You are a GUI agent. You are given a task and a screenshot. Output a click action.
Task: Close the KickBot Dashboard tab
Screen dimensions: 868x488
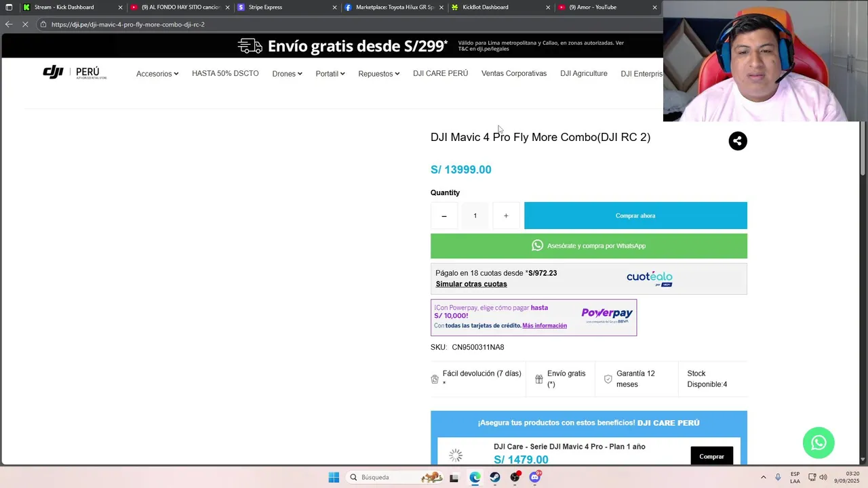point(548,7)
